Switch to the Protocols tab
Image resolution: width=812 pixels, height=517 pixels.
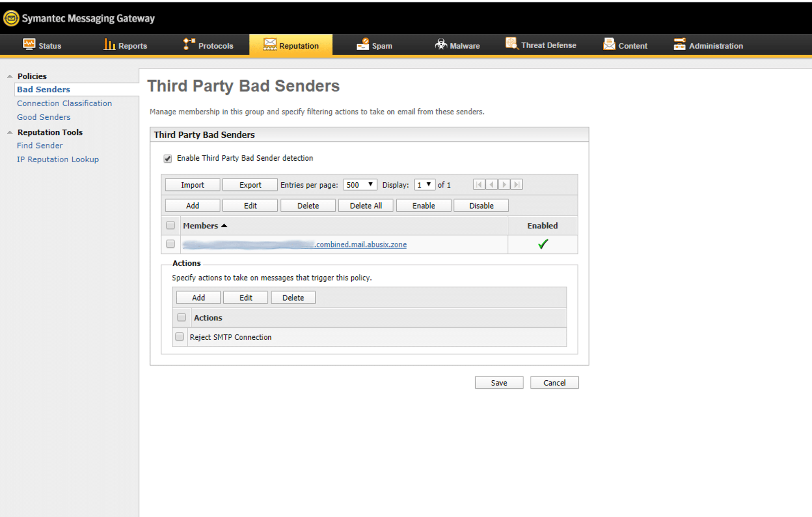point(208,45)
